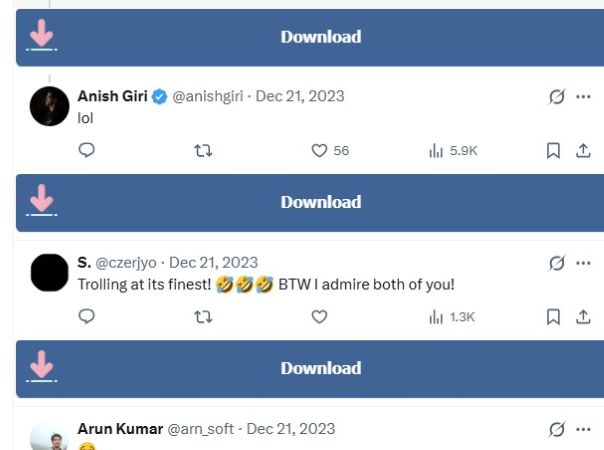This screenshot has width=604, height=450.
Task: Like the "Trolling at its finest" tweet
Action: 319,316
